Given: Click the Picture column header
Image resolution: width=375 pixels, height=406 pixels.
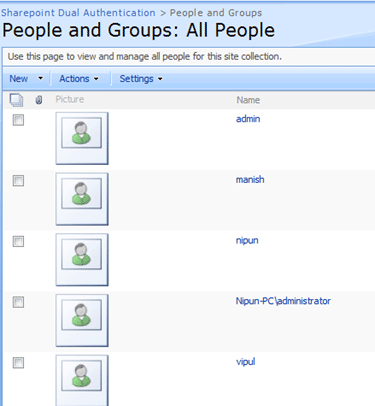Looking at the screenshot, I should pyautogui.click(x=70, y=99).
